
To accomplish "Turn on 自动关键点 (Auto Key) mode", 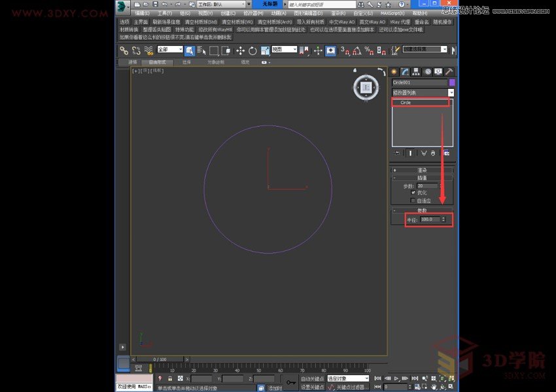I will click(x=308, y=379).
